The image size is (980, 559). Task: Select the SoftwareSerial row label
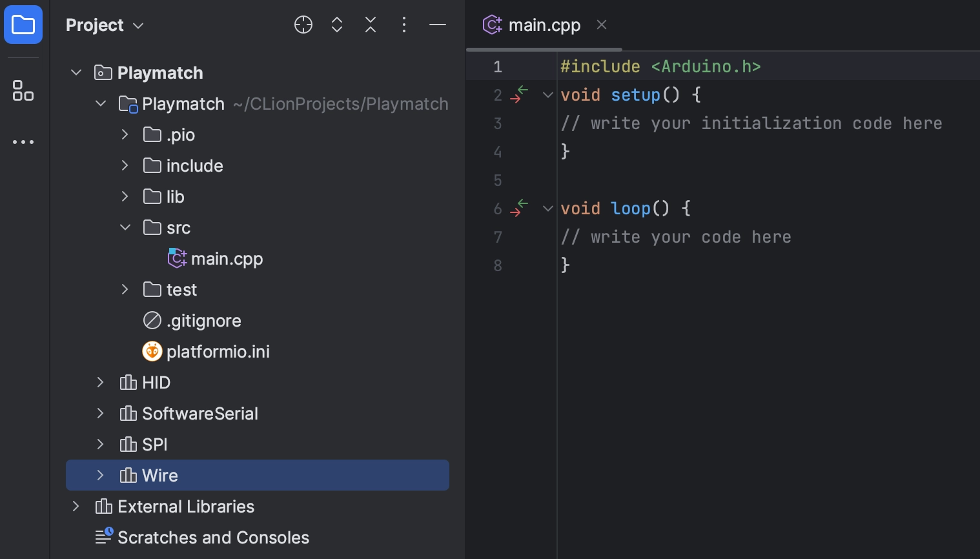tap(200, 414)
